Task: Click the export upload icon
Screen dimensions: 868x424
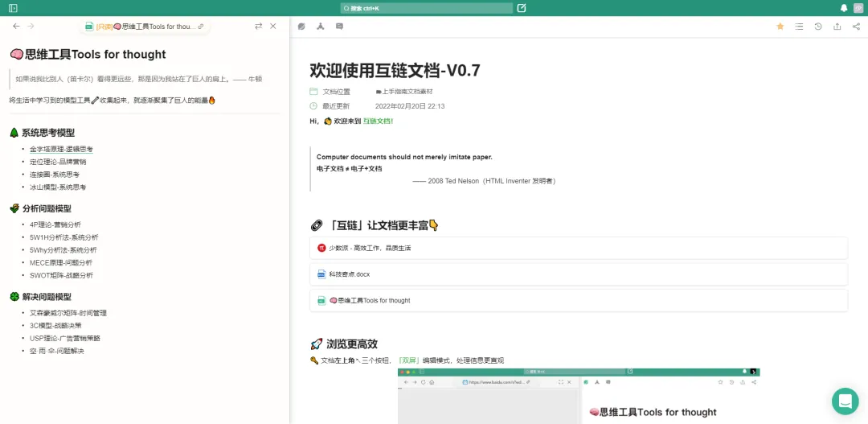Action: click(837, 27)
